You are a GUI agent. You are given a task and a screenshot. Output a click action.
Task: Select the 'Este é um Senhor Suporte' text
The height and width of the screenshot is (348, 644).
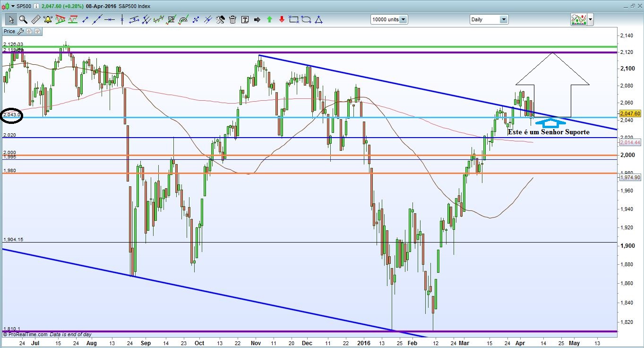tap(549, 132)
